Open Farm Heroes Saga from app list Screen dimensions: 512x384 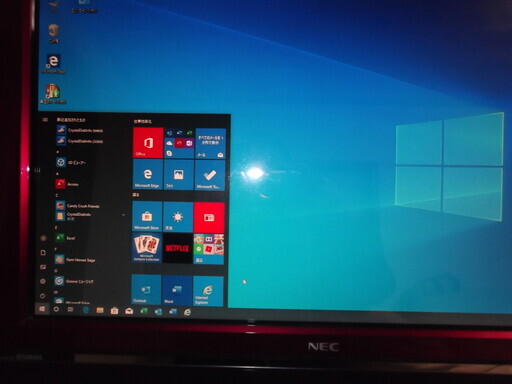coord(75,259)
